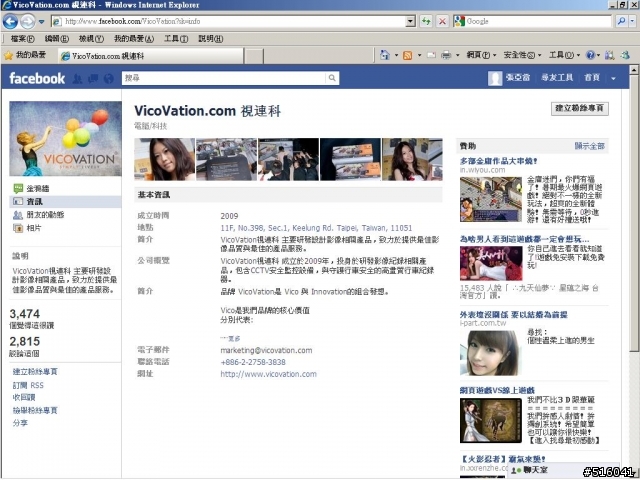Open Facebook notifications globe icon
The image size is (640, 480).
(x=108, y=78)
